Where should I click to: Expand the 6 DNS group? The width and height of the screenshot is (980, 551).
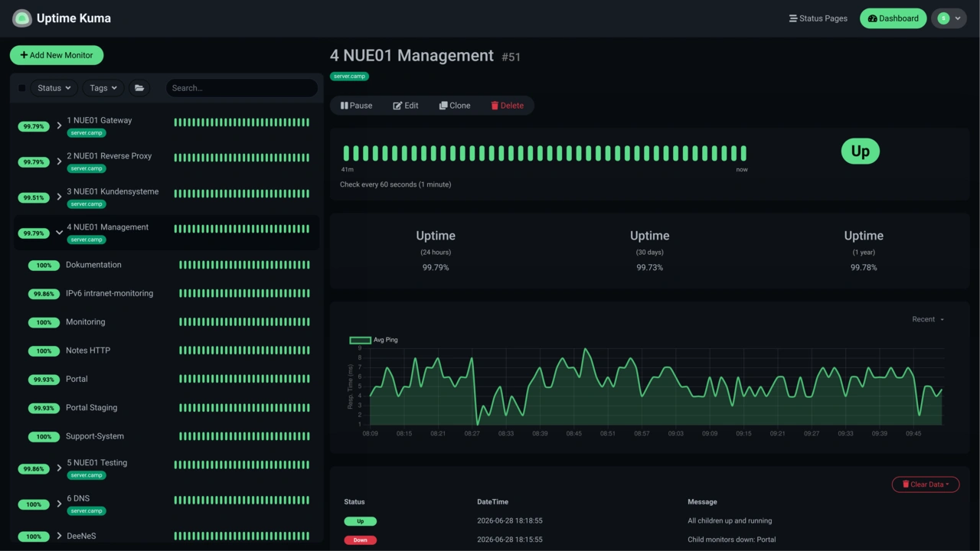coord(59,504)
